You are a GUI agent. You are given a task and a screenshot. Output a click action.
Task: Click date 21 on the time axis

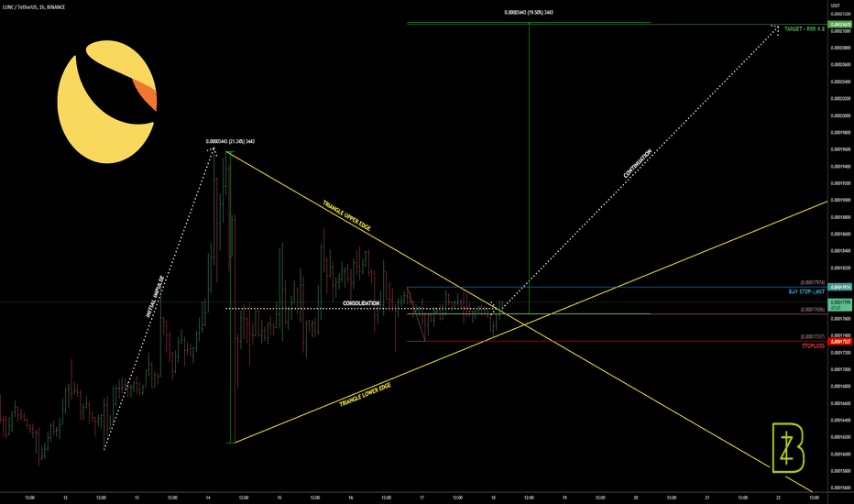click(707, 498)
